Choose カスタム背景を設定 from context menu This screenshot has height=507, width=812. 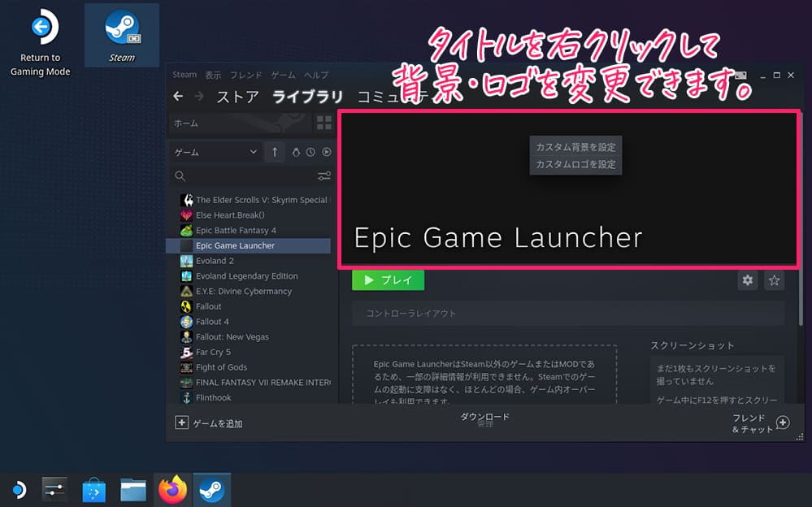pos(575,147)
